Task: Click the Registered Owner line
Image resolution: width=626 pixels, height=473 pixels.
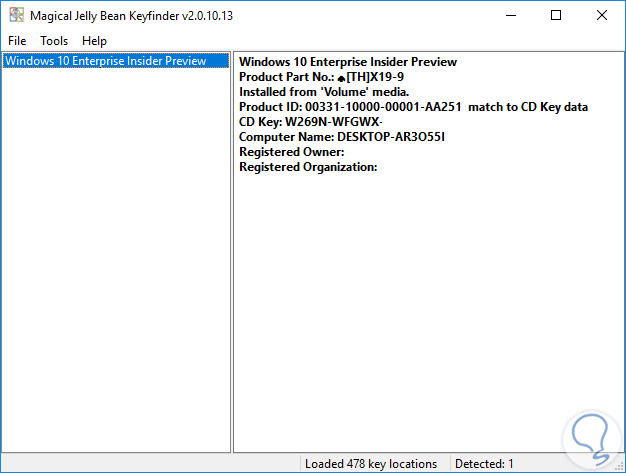Action: point(291,152)
